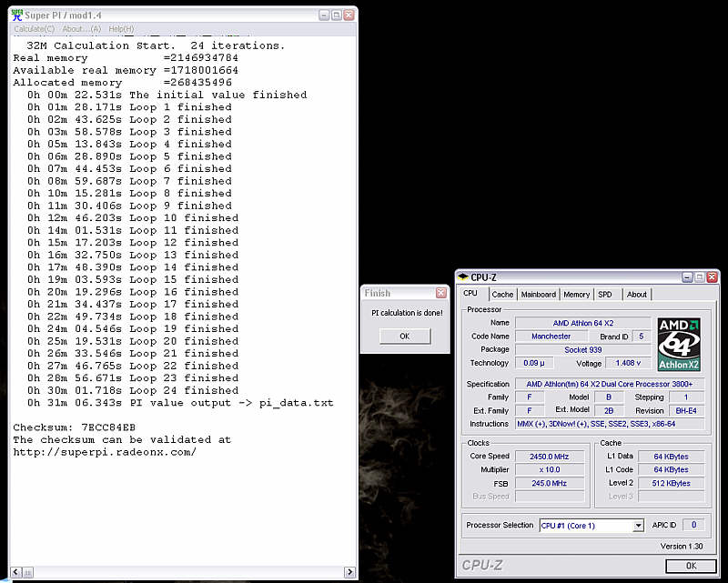Click the Super PI horizontal scrollbar thumb
This screenshot has width=728, height=583.
tap(27, 572)
